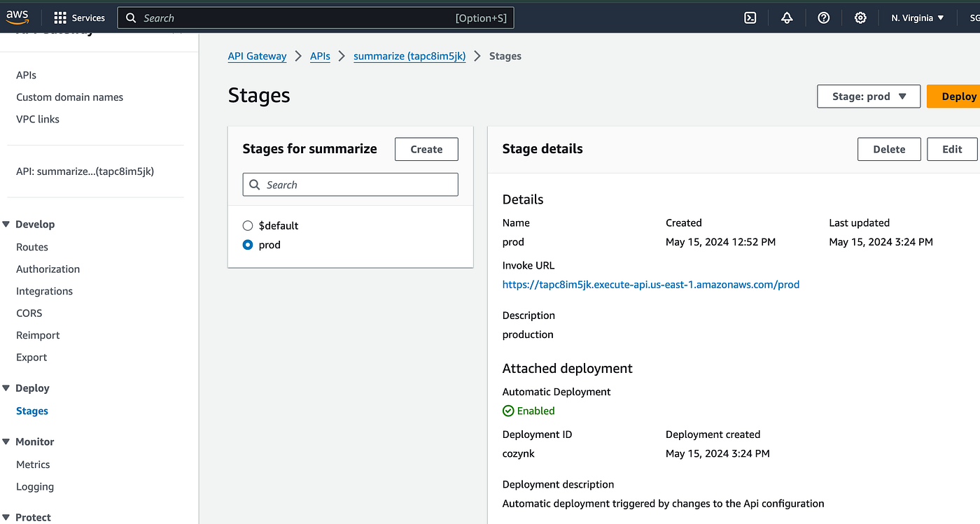Go to Routes in the sidebar
This screenshot has width=980, height=524.
(x=32, y=247)
